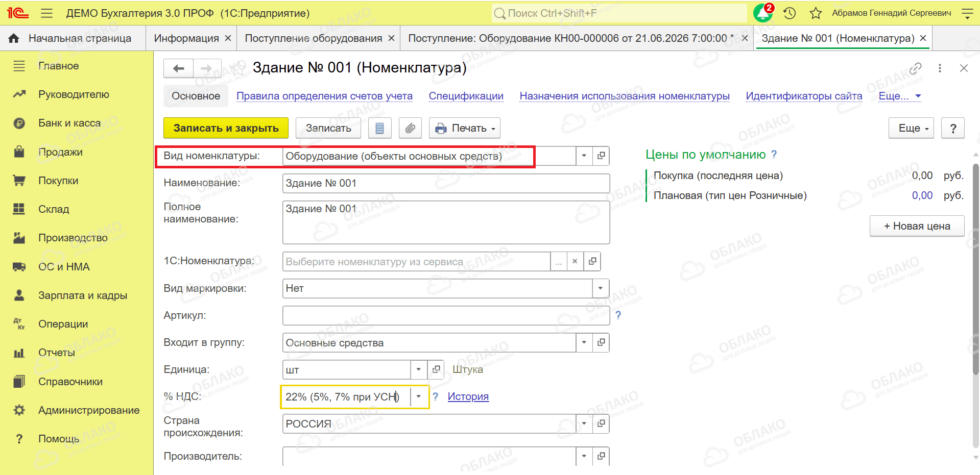The height and width of the screenshot is (475, 980).
Task: Open the Печать dropdown button
Action: [x=465, y=128]
